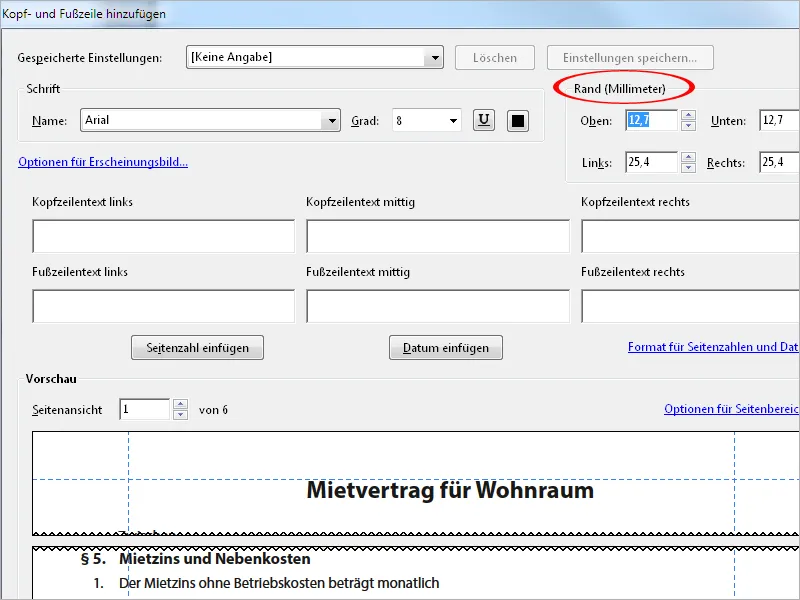
Task: Click Seitenzahl einfügen button
Action: pos(197,347)
